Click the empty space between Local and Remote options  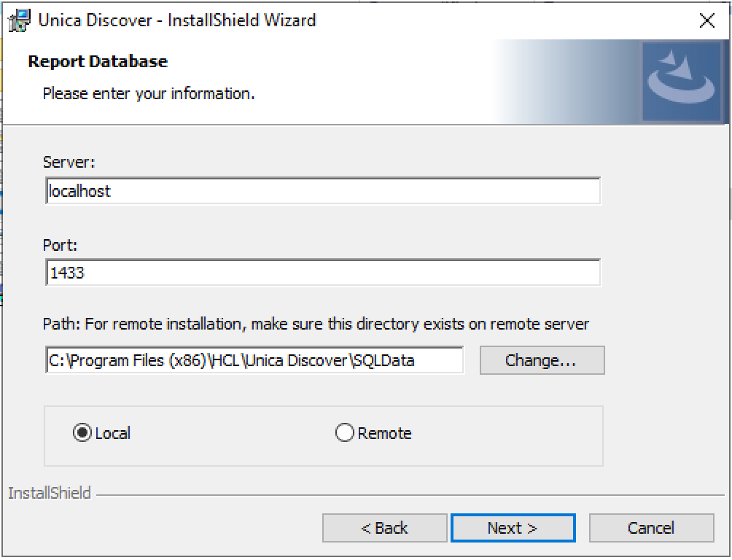click(233, 433)
